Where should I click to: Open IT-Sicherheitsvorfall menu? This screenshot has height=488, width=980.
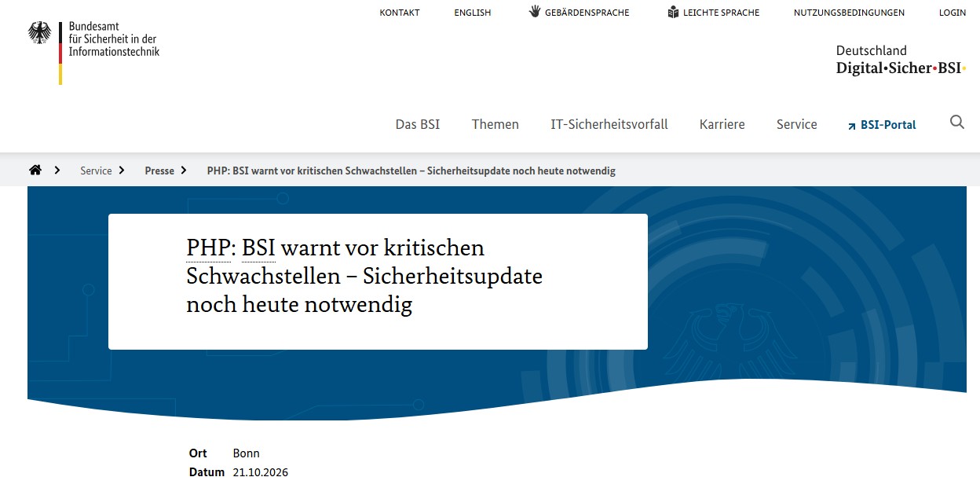[x=609, y=124]
